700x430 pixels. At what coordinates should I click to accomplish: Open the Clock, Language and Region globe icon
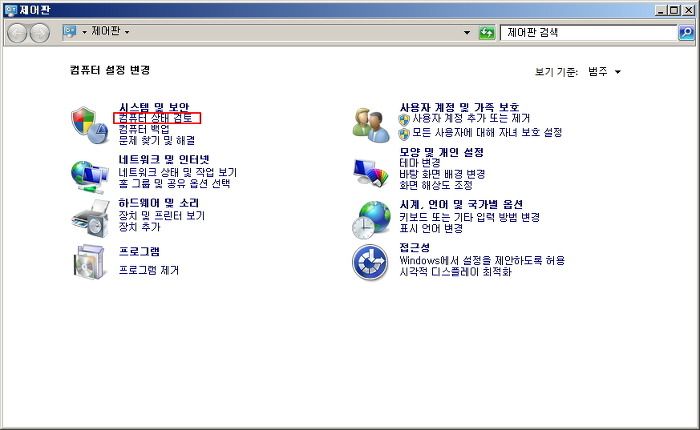click(x=371, y=220)
